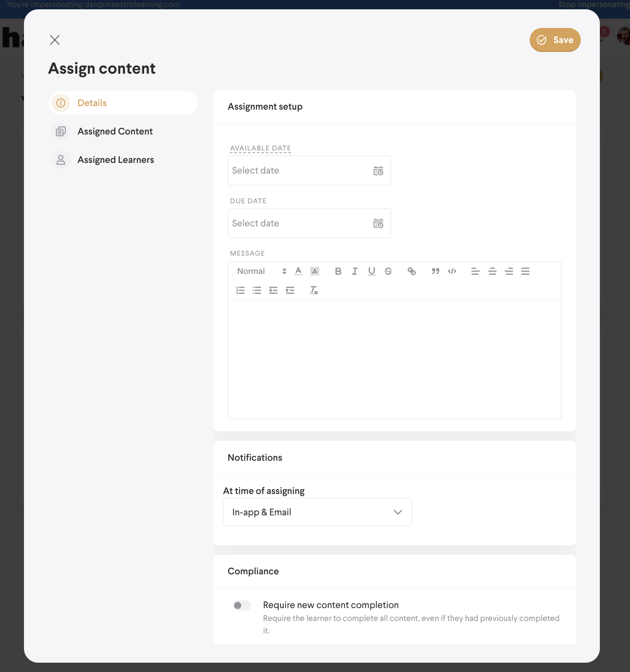Save the content assignment
Viewport: 630px width, 672px height.
pos(555,40)
